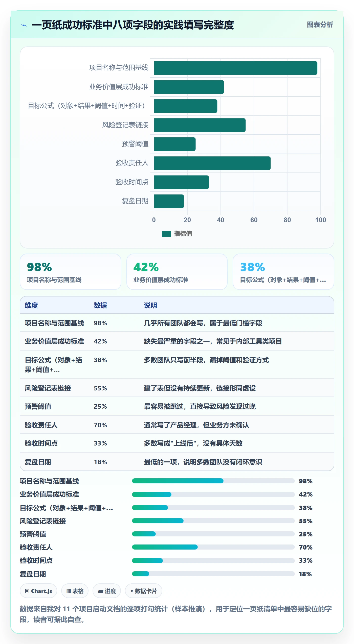
Task: Click the diamond icon in 数据卡片 chip
Action: point(132,591)
